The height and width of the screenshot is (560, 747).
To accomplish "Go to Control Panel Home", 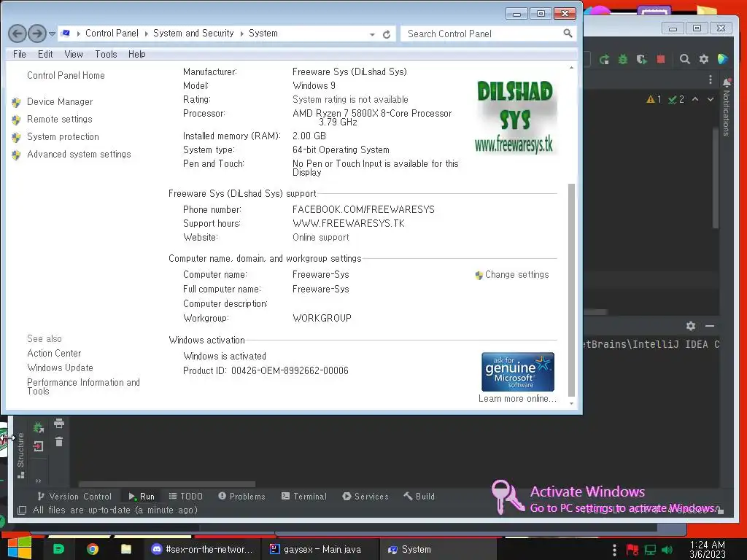I will (66, 75).
